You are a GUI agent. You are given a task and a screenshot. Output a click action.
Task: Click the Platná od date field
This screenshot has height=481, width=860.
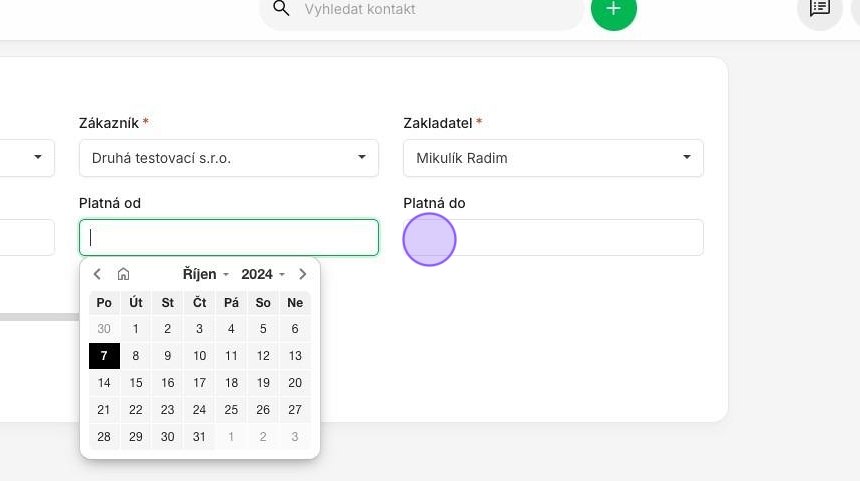tap(229, 237)
